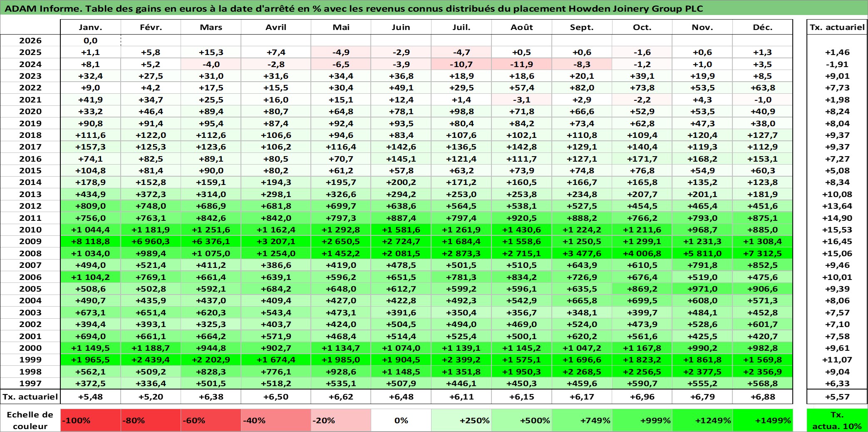Select the 2009 row label
Viewport: 868px width, 432px height.
tap(30, 241)
